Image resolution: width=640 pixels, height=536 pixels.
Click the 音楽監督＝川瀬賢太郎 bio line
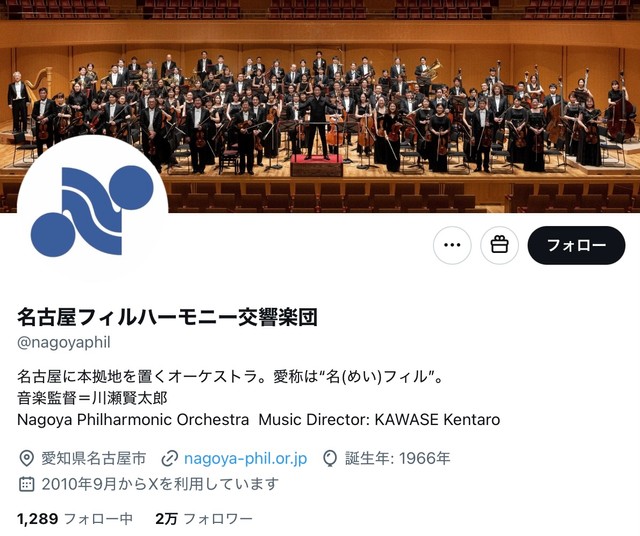pos(92,398)
